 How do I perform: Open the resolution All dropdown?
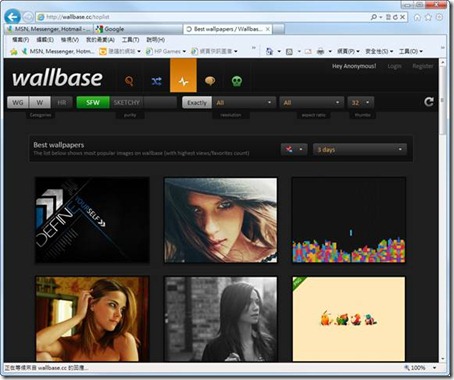click(x=244, y=103)
